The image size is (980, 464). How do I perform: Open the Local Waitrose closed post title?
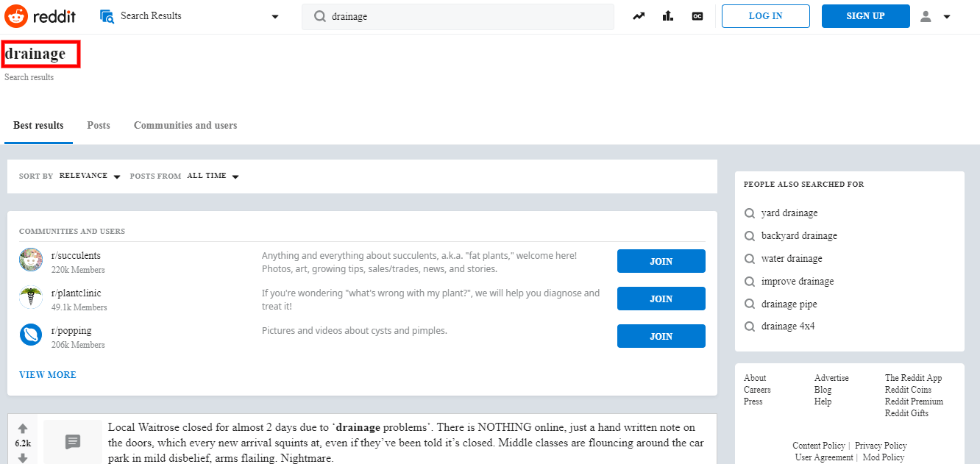(x=405, y=442)
